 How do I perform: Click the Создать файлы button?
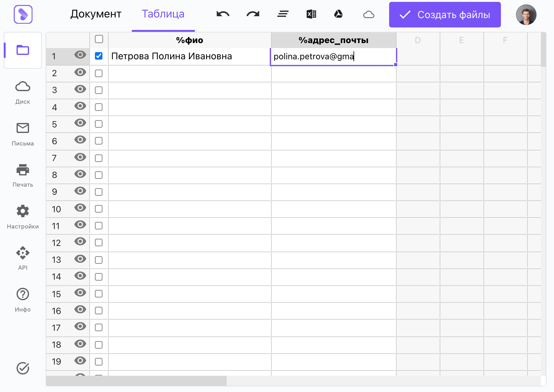coord(445,15)
